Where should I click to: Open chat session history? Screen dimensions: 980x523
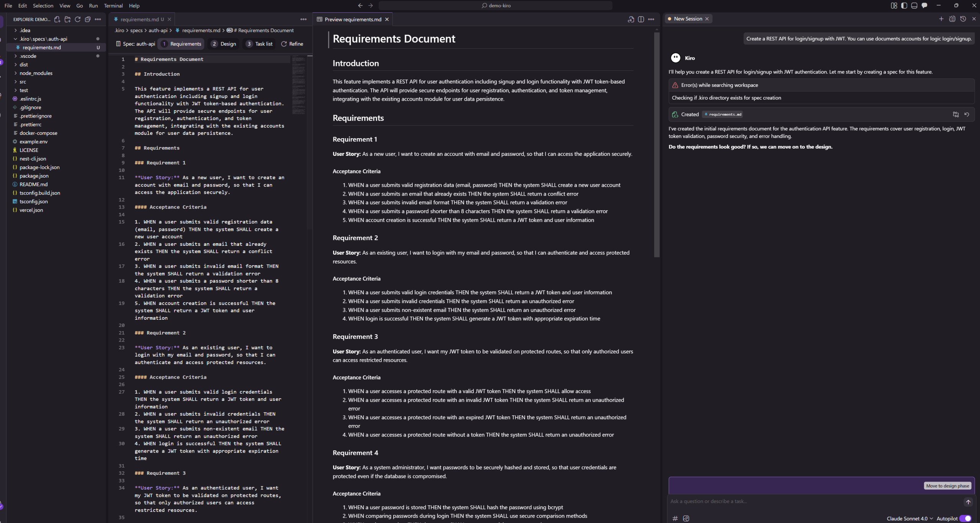963,19
